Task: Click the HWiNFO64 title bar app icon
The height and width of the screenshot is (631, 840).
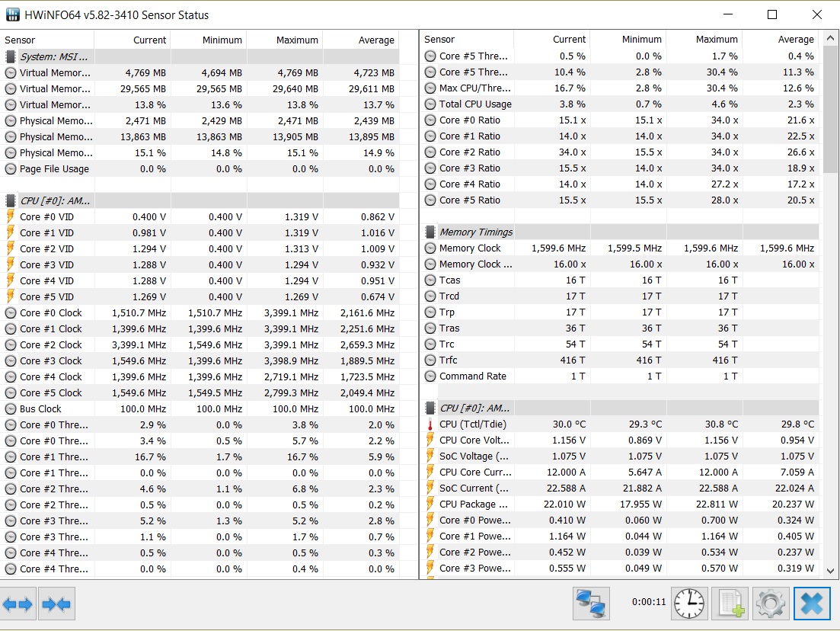Action: click(x=13, y=14)
